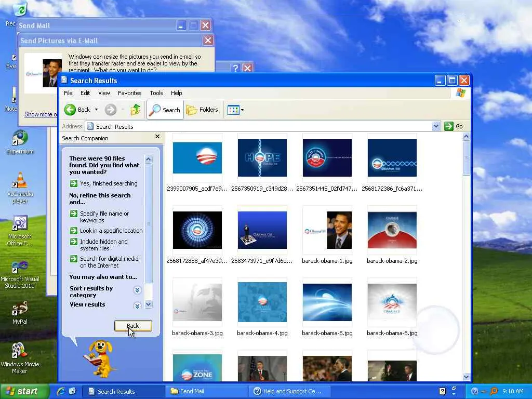Click the help question mark tray icon
This screenshot has height=399, width=532.
(442, 392)
